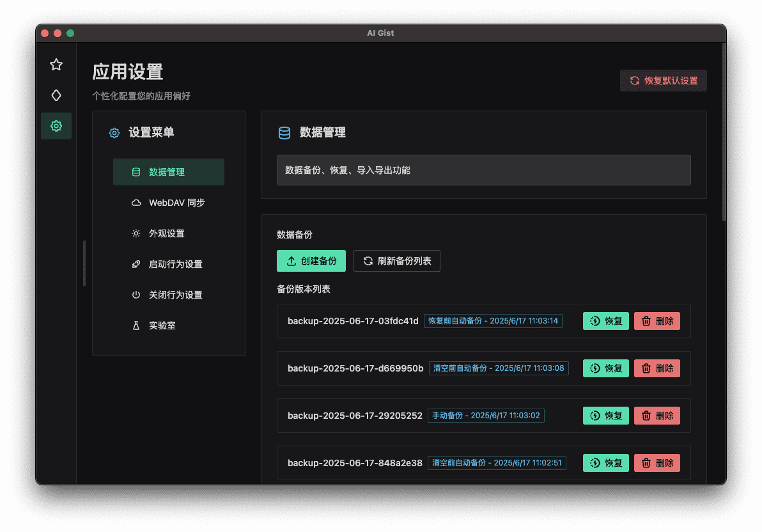Viewport: 762px width, 532px height.
Task: Delete backup-2025-06-17-d669950b
Action: tap(657, 368)
